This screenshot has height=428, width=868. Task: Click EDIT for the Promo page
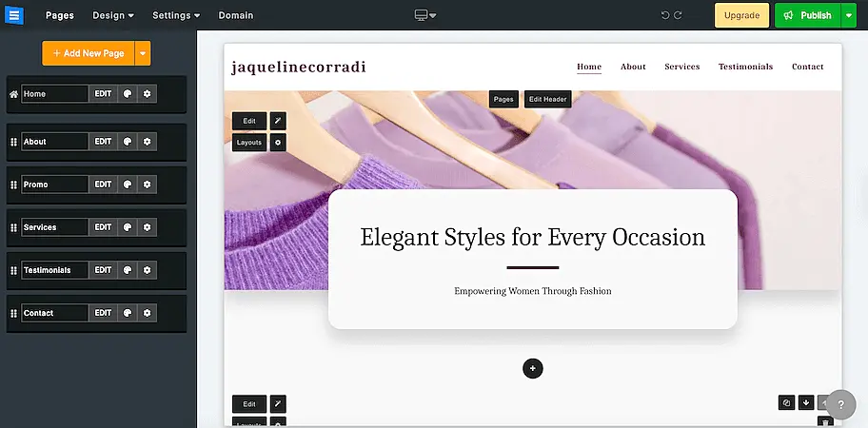coord(103,185)
